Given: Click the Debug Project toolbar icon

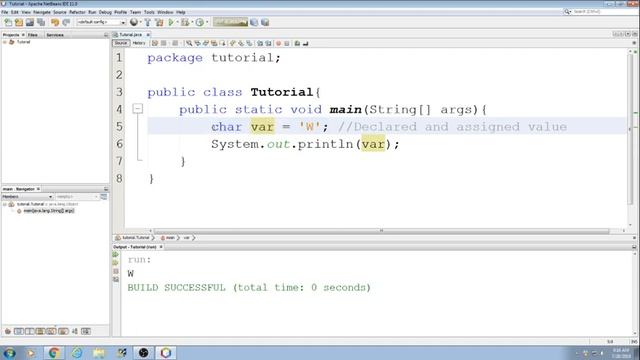Looking at the screenshot, I should pyautogui.click(x=185, y=22).
